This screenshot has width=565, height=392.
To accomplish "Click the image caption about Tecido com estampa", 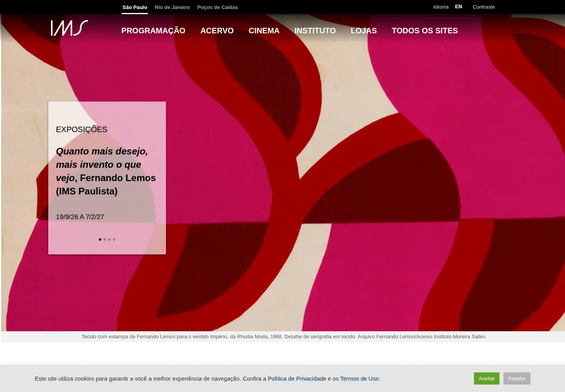I will tap(283, 337).
